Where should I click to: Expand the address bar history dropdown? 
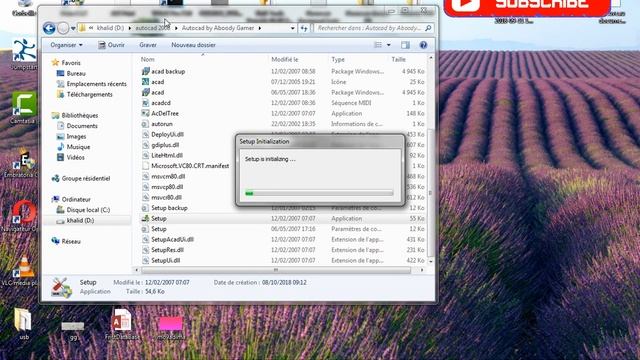[x=292, y=28]
